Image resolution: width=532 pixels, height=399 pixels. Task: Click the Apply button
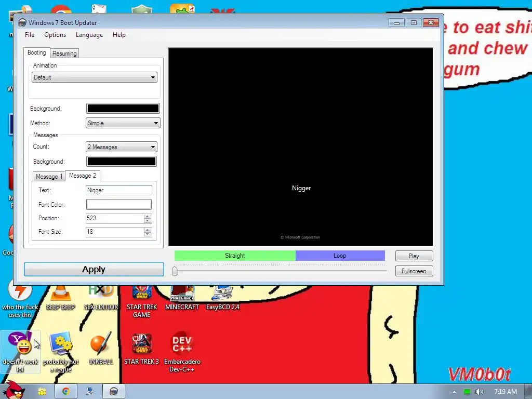(x=94, y=269)
